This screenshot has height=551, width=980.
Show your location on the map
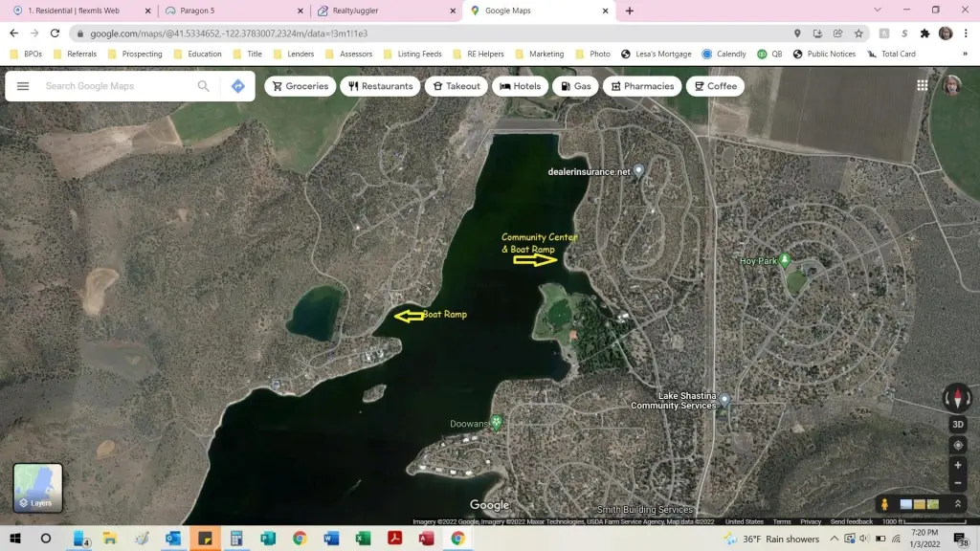(957, 445)
